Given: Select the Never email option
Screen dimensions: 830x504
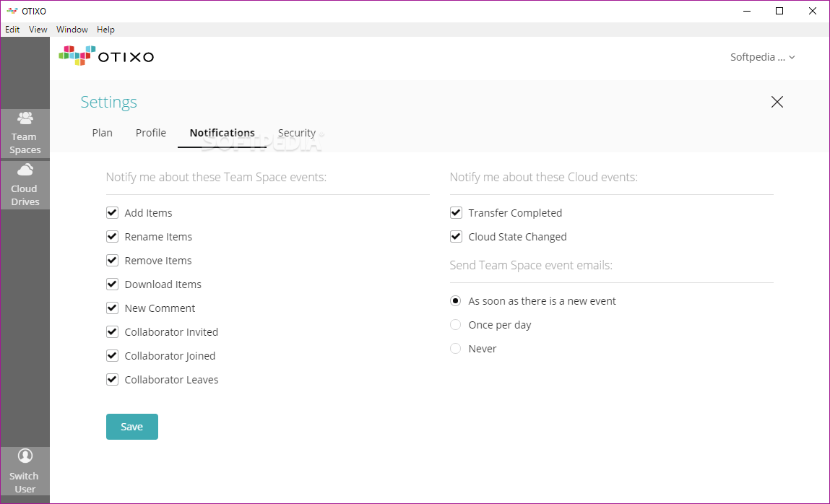Looking at the screenshot, I should click(x=455, y=349).
